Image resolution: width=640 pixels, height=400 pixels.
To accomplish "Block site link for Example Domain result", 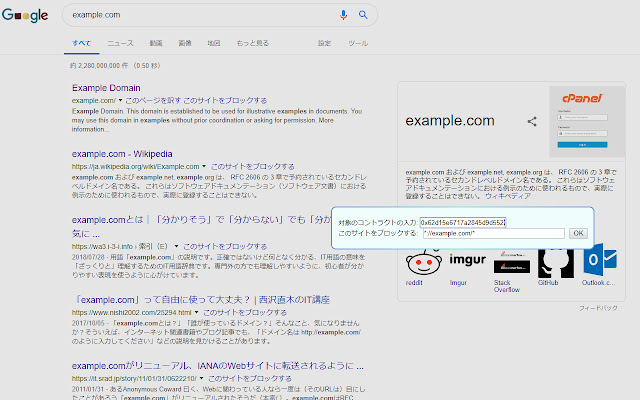I will (x=225, y=100).
